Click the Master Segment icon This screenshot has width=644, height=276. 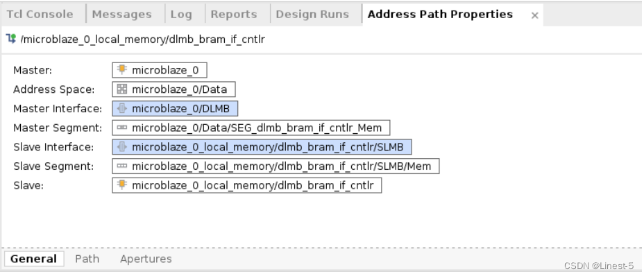tap(121, 128)
